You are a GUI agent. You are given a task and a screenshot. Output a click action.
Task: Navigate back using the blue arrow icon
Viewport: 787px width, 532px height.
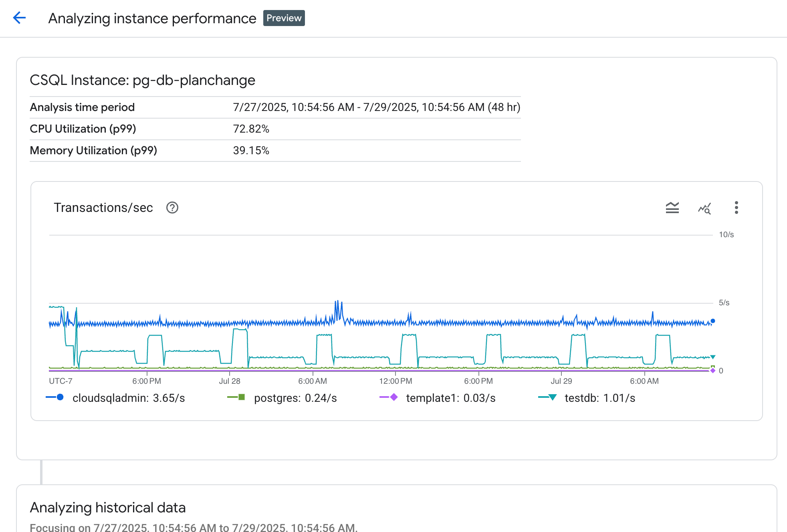(19, 18)
